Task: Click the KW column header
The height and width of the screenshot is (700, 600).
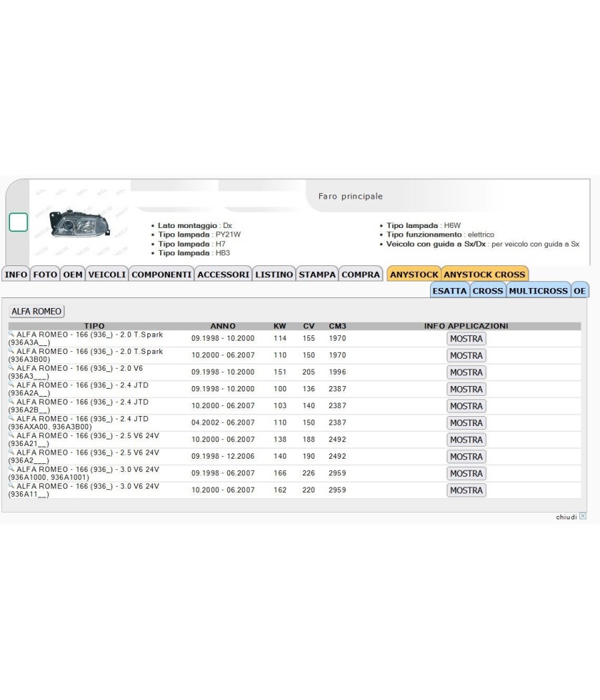Action: tap(280, 326)
